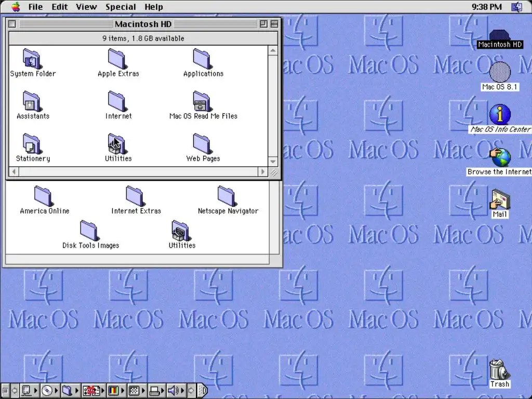Open the File menu
The image size is (532, 399).
pyautogui.click(x=35, y=7)
